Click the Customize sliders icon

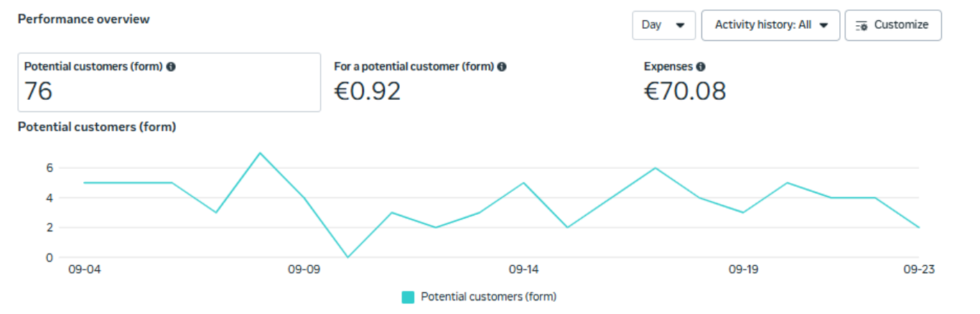click(x=862, y=25)
